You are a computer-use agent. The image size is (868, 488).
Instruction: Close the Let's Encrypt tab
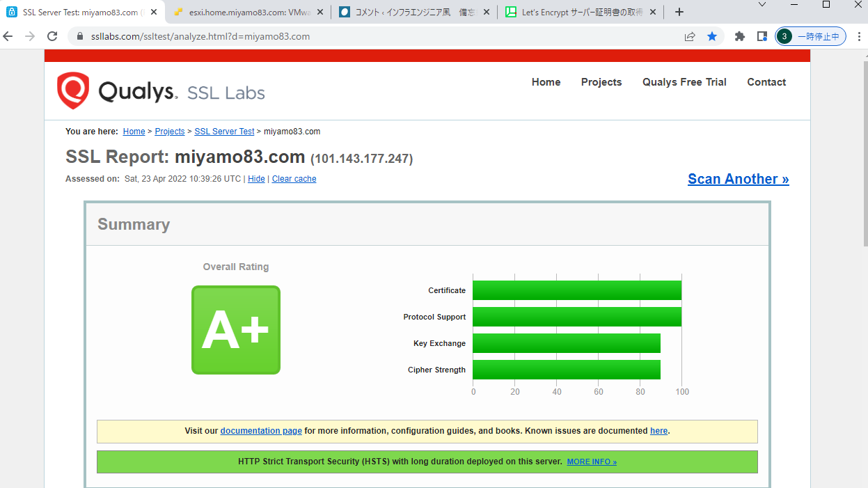coord(652,12)
